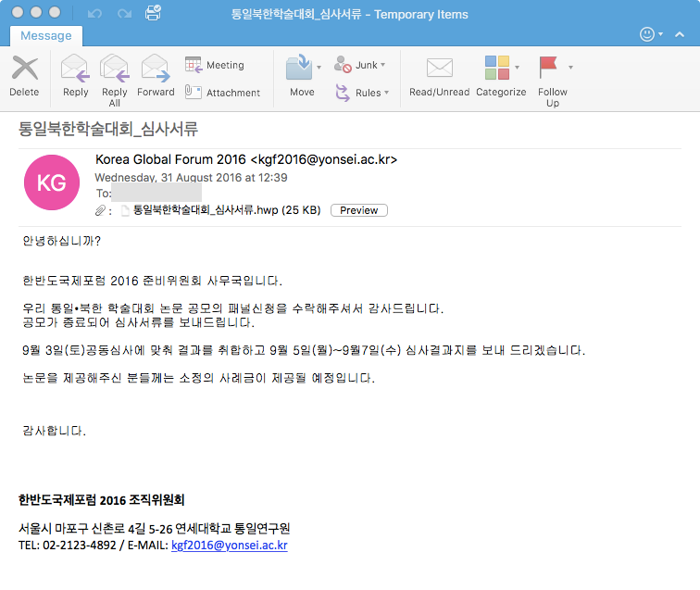Select the Message ribbon tab
The image size is (700, 590).
(x=45, y=35)
